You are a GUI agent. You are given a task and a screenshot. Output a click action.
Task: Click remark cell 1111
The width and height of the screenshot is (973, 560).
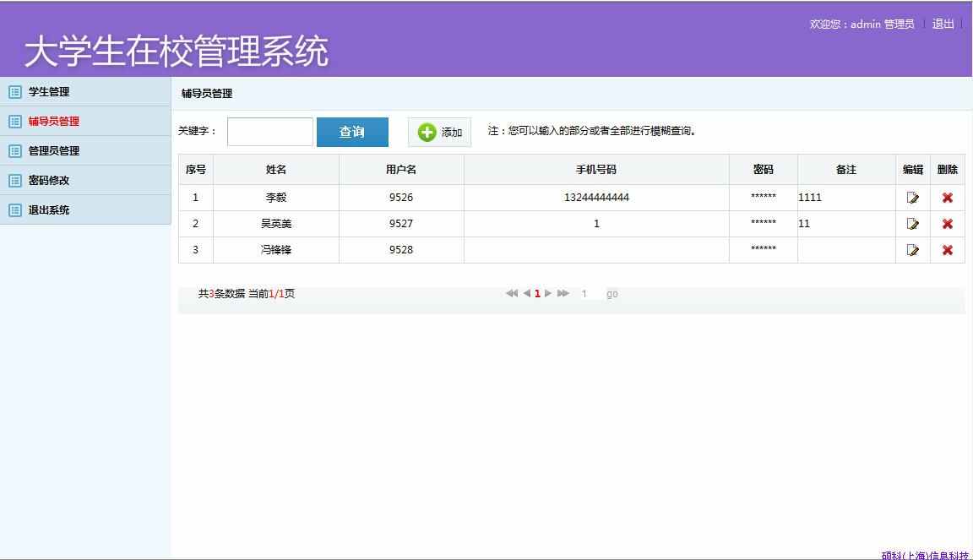[x=846, y=198]
